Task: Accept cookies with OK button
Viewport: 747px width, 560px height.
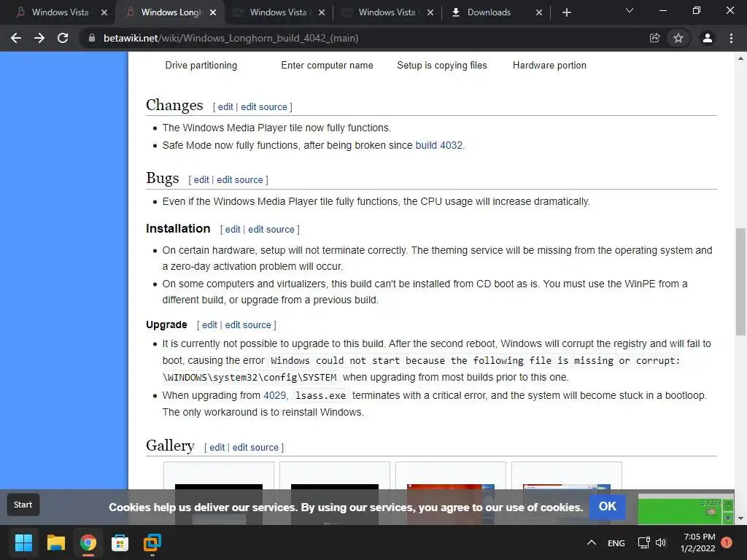Action: point(608,507)
